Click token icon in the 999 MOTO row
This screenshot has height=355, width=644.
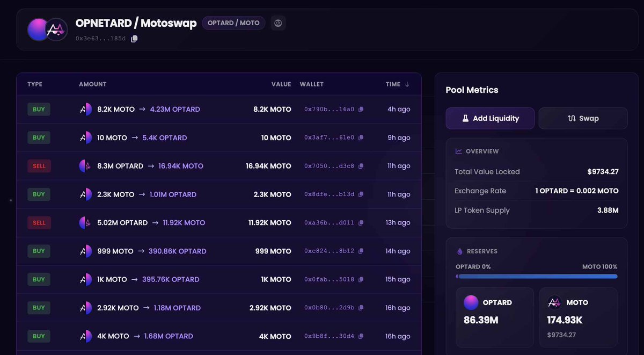click(85, 251)
